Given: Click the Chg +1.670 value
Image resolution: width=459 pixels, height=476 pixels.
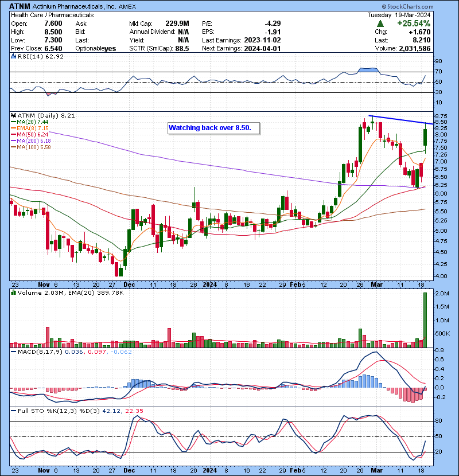Looking at the screenshot, I should pyautogui.click(x=419, y=32).
